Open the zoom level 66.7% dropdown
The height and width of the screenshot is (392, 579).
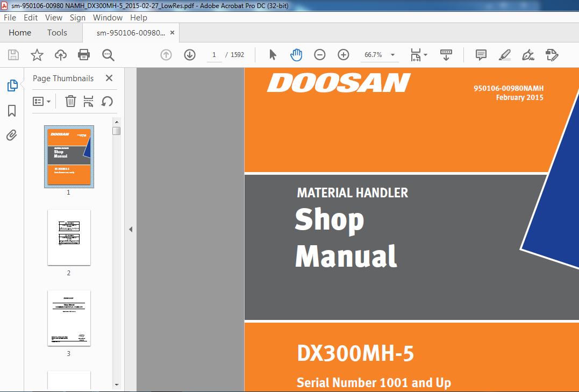coord(392,55)
